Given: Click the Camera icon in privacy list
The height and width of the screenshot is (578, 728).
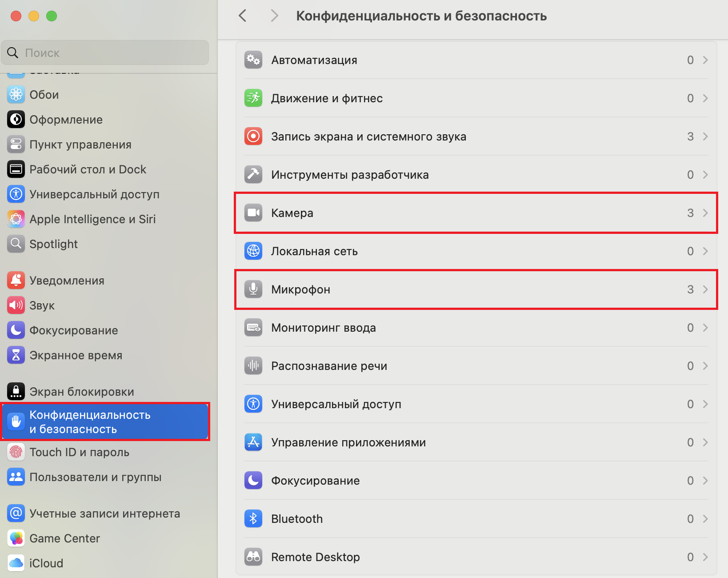Looking at the screenshot, I should coord(253,213).
